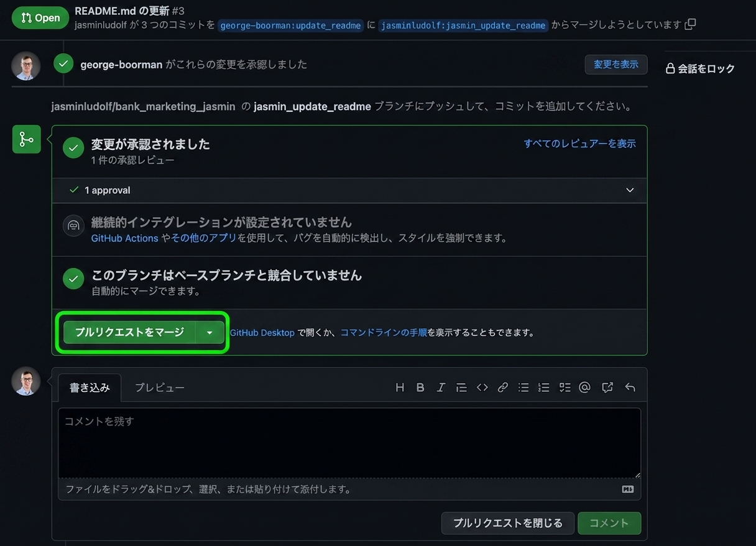
Task: Click the jasminludolf:jasmin_update_readme branch label
Action: point(463,25)
